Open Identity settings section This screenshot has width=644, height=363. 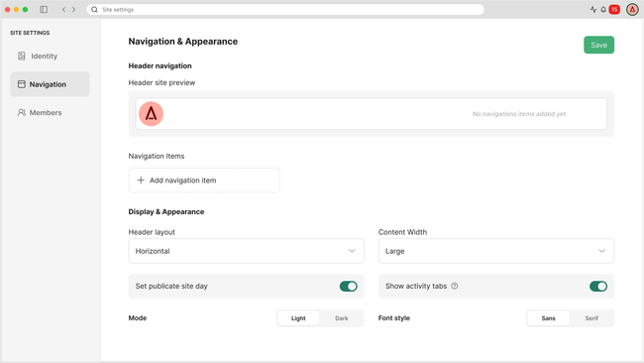(x=50, y=56)
